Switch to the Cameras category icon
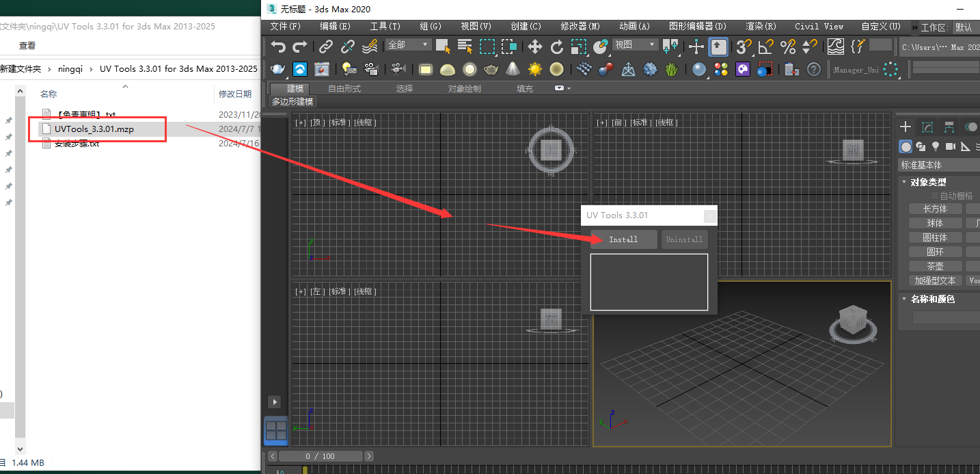980x474 pixels. tap(950, 146)
